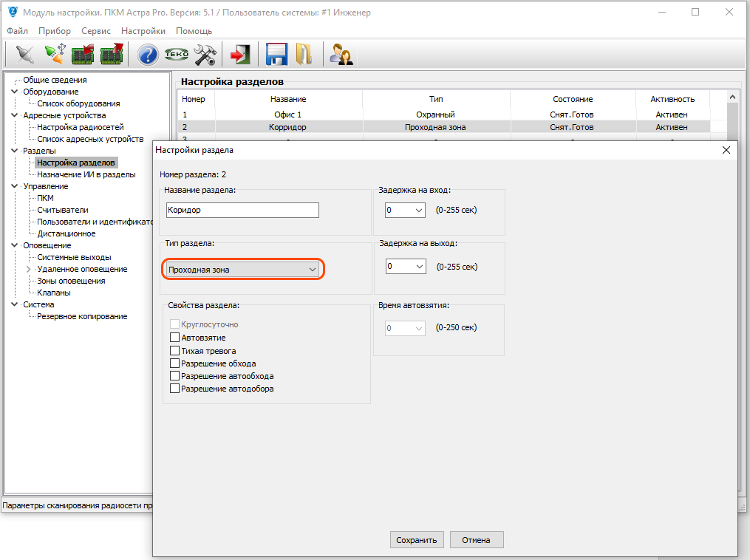Open the Помощь menu
The image size is (750, 560).
click(x=194, y=30)
